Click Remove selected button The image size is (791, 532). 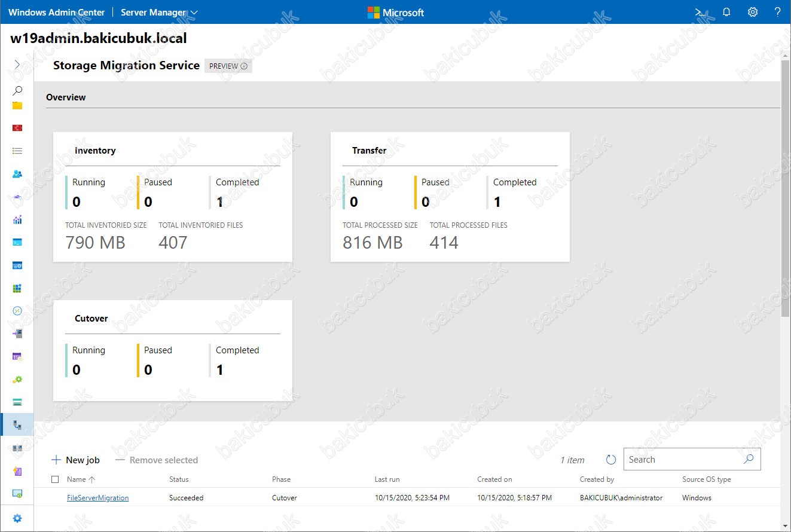tap(157, 460)
